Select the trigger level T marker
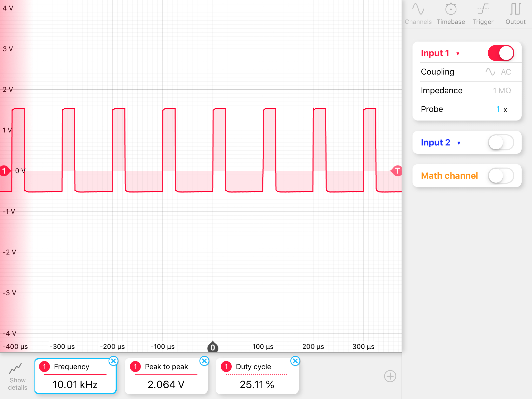 (x=397, y=171)
